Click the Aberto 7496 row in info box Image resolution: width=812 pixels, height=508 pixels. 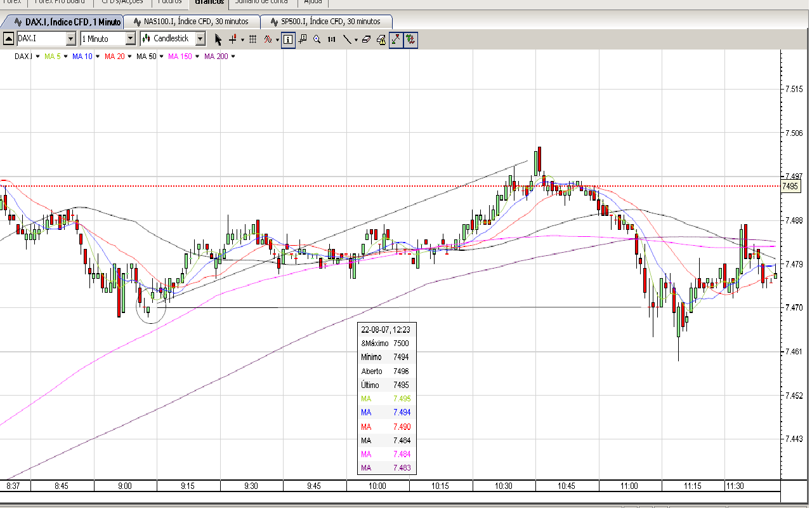[386, 371]
